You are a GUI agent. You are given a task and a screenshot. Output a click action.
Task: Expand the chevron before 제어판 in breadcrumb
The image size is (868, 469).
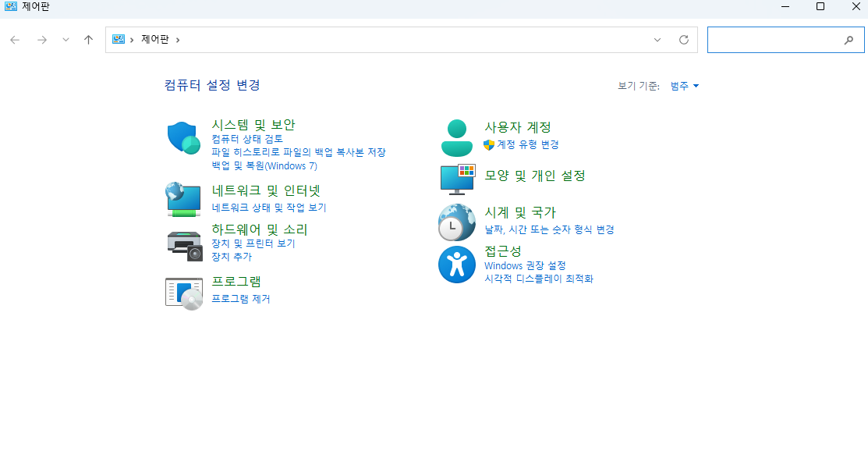click(x=132, y=40)
